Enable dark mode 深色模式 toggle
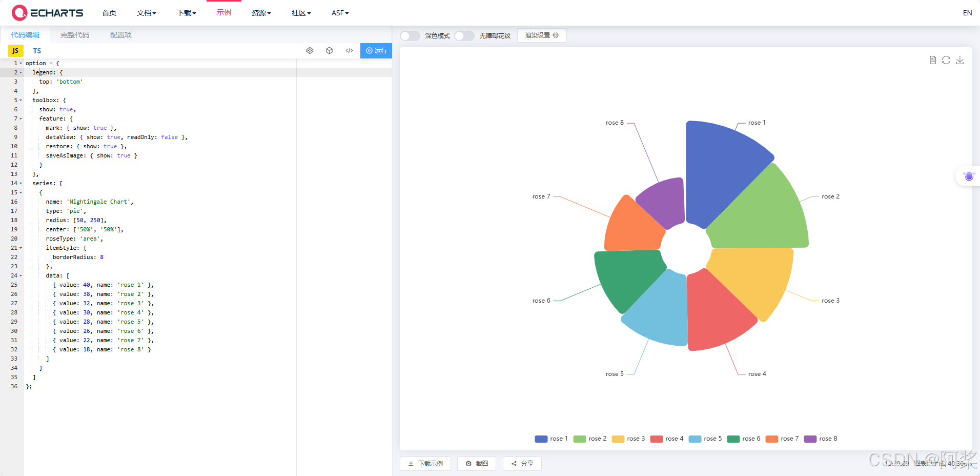This screenshot has width=980, height=476. (x=409, y=35)
